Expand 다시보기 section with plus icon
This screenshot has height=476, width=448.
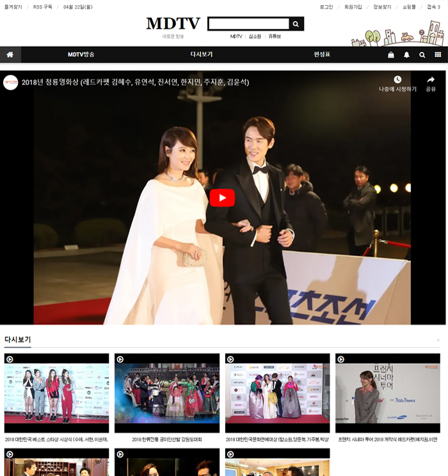(438, 340)
